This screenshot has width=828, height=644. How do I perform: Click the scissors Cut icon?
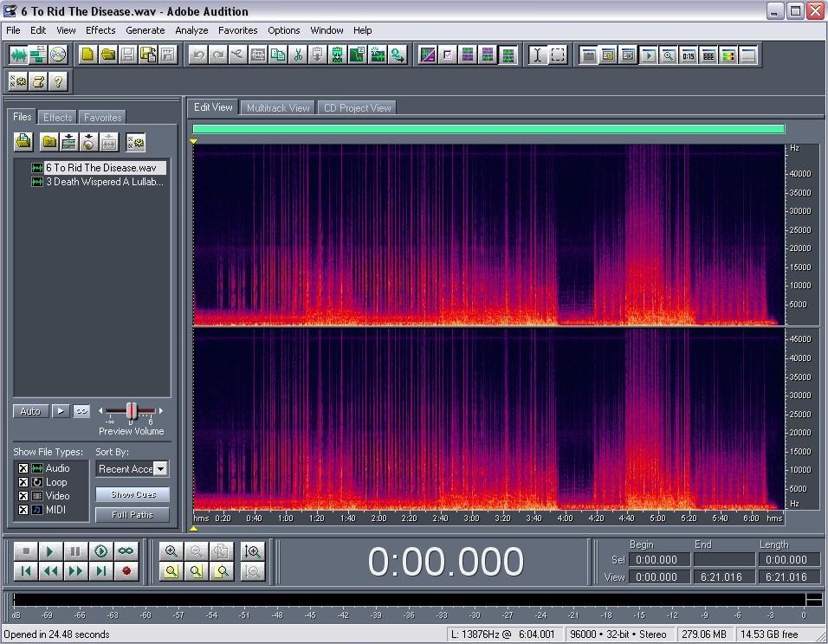[x=298, y=55]
